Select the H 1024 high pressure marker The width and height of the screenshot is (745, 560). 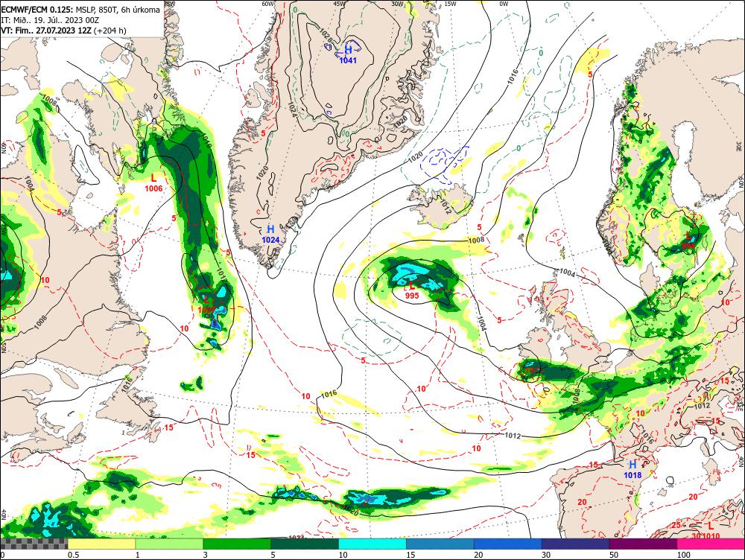point(270,235)
